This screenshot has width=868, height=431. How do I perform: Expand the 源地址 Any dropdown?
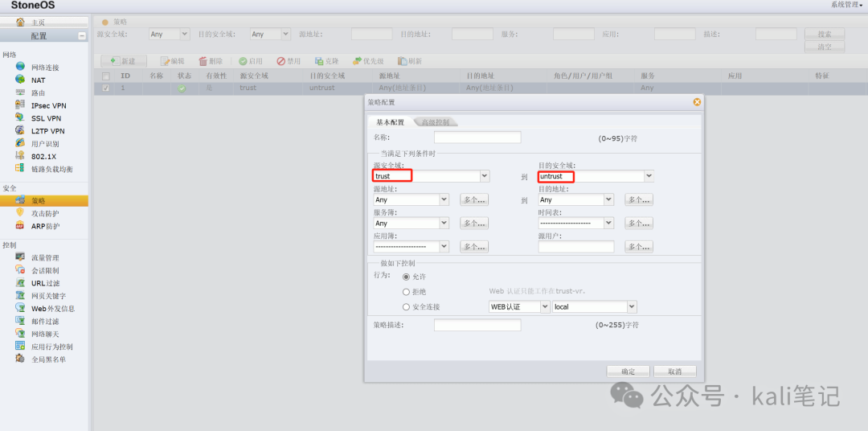click(x=444, y=199)
